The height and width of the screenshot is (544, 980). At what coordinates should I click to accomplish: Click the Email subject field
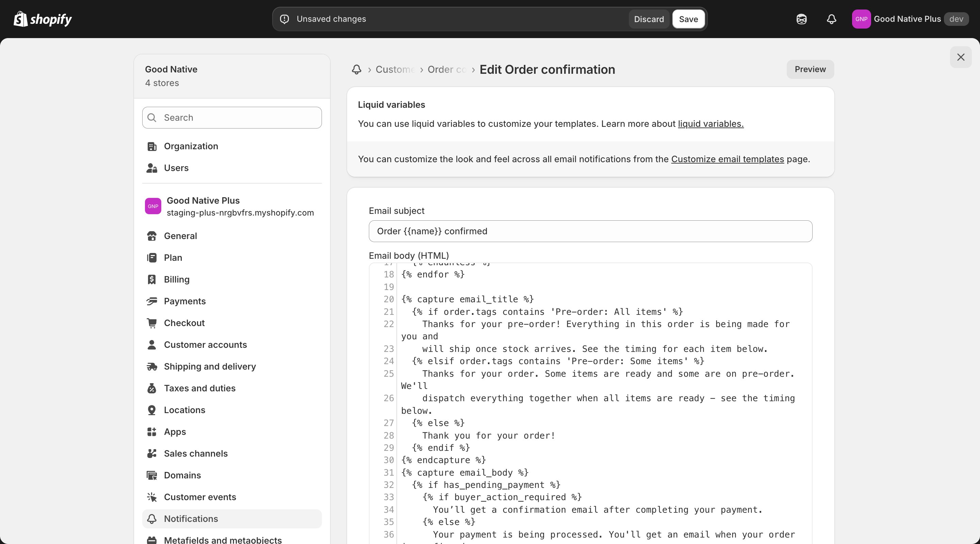[590, 231]
